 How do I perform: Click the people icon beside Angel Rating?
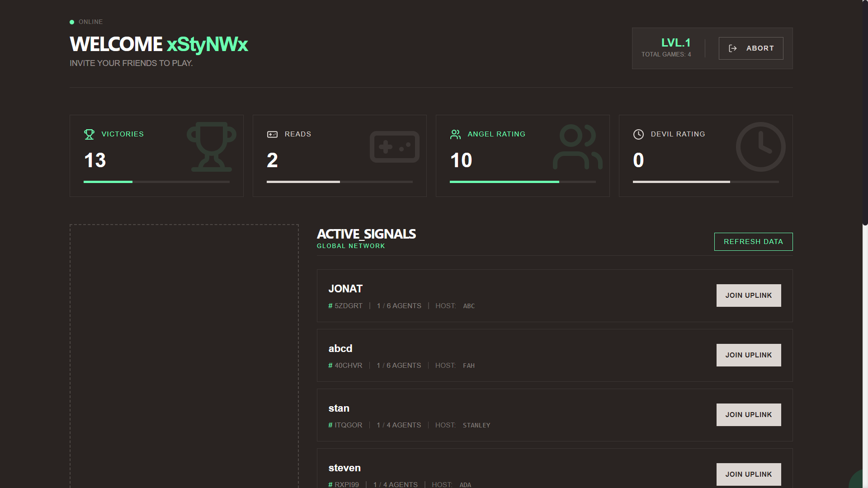[455, 134]
